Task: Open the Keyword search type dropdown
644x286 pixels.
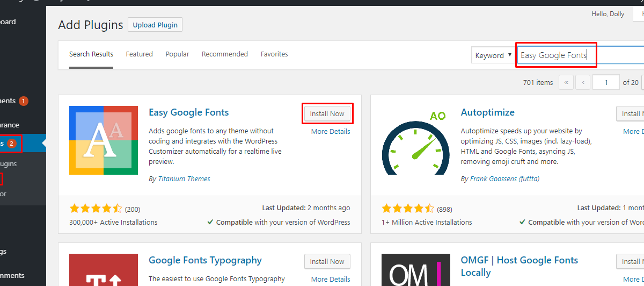Action: pos(493,55)
